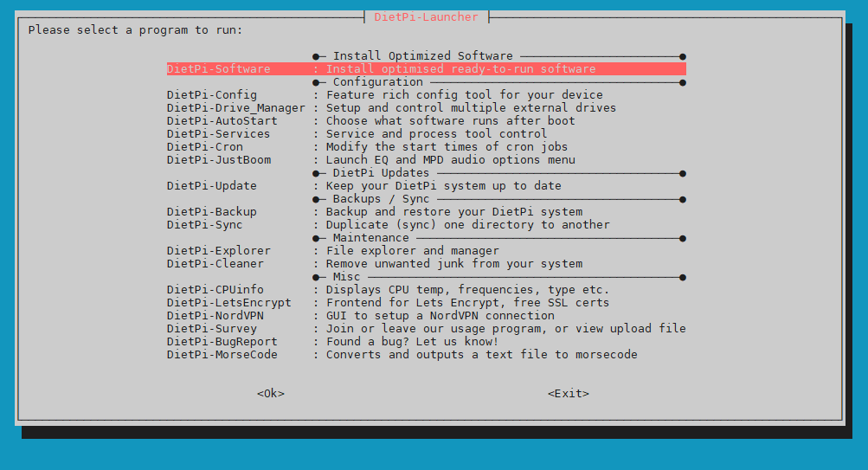
Task: Click 'Setup and control multiple external drives' text
Action: pyautogui.click(x=471, y=108)
